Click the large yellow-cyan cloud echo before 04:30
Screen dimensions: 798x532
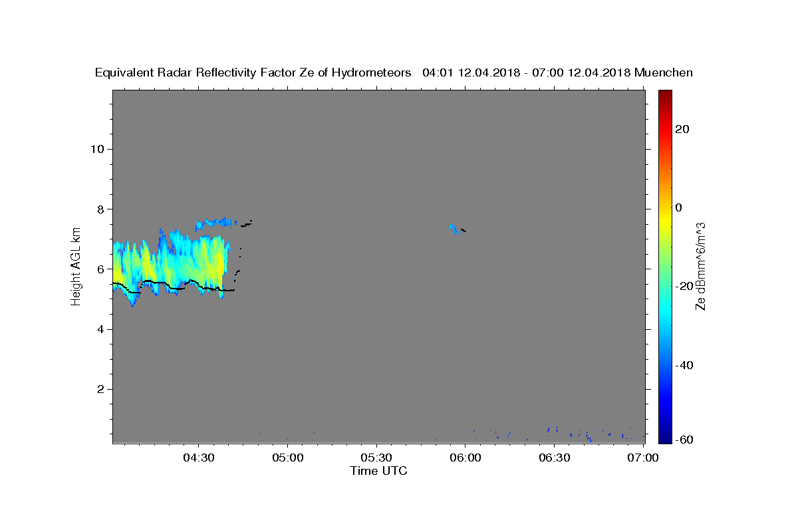(172, 266)
